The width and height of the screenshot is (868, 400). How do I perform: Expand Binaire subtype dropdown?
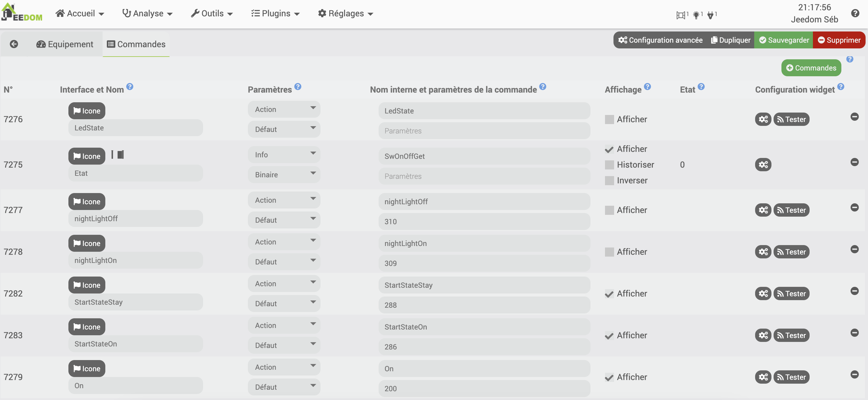284,175
